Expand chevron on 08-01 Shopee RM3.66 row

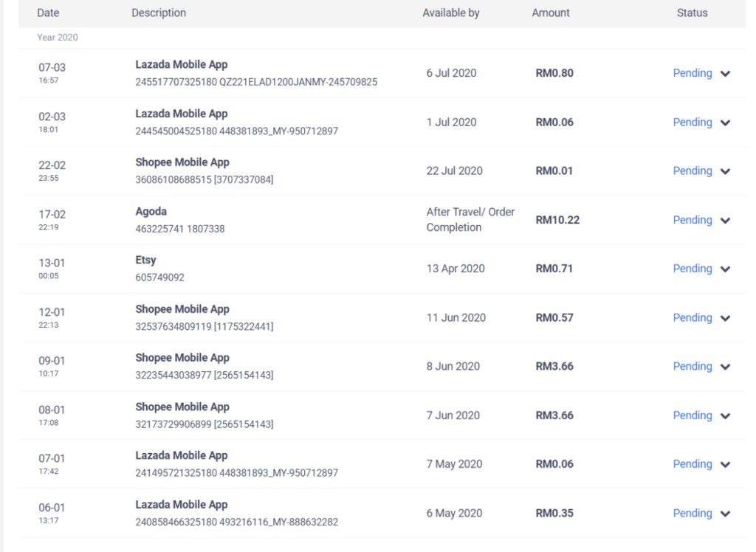point(725,416)
